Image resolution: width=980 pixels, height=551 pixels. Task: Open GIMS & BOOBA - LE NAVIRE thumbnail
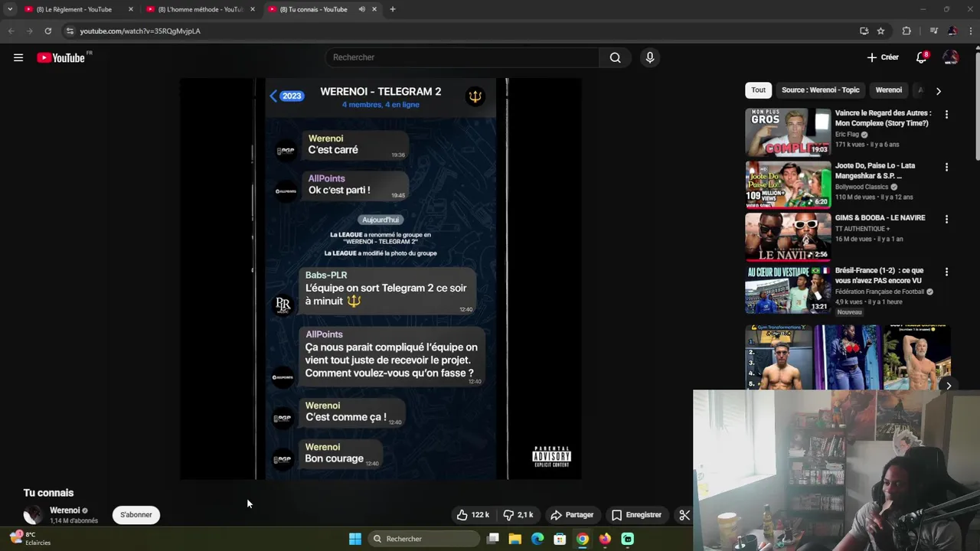coord(788,236)
